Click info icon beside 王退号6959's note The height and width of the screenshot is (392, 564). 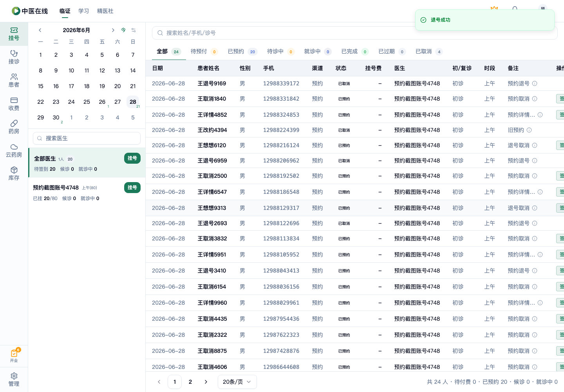[535, 161]
